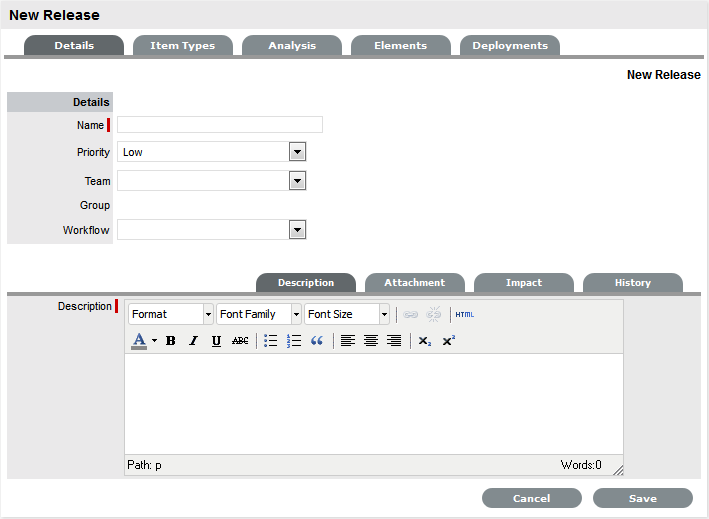
Task: Toggle underline formatting button
Action: [x=216, y=341]
